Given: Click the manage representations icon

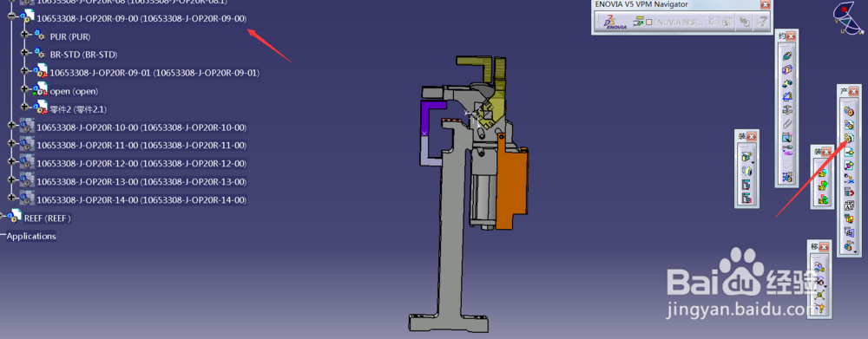Looking at the screenshot, I should point(849,232).
